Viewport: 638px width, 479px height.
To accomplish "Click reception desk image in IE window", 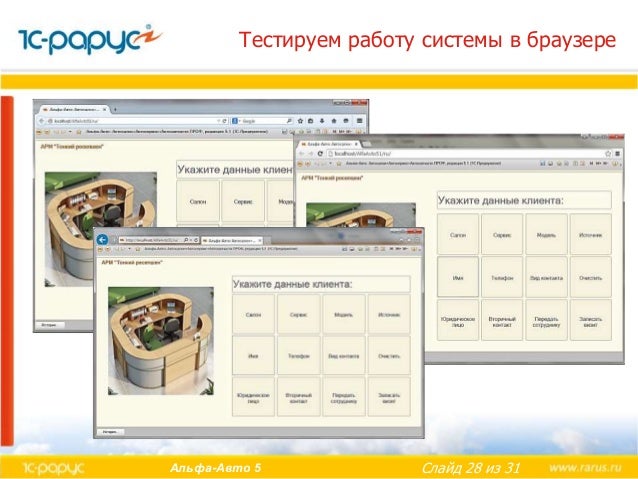I will point(161,341).
